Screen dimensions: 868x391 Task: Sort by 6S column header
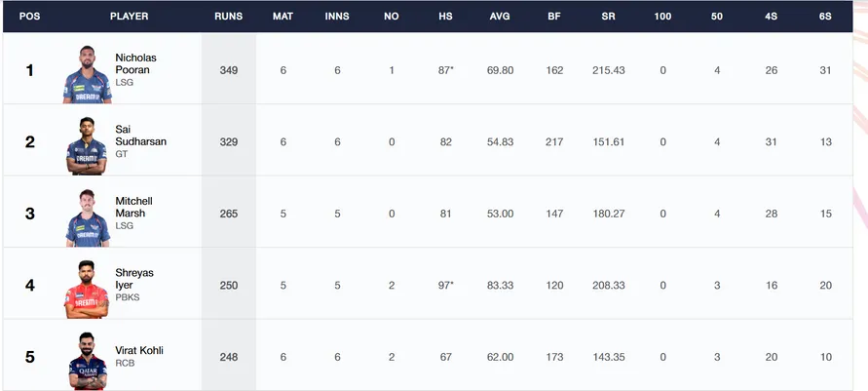(825, 17)
